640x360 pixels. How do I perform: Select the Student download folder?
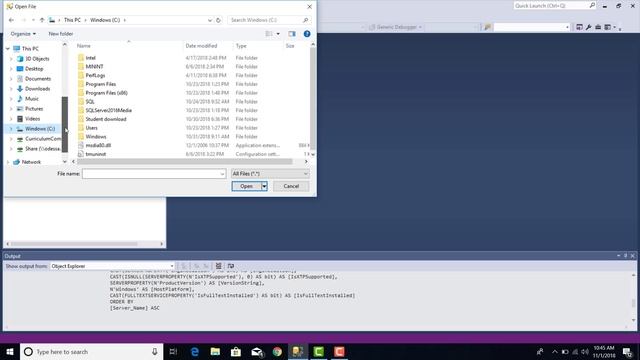(106, 119)
